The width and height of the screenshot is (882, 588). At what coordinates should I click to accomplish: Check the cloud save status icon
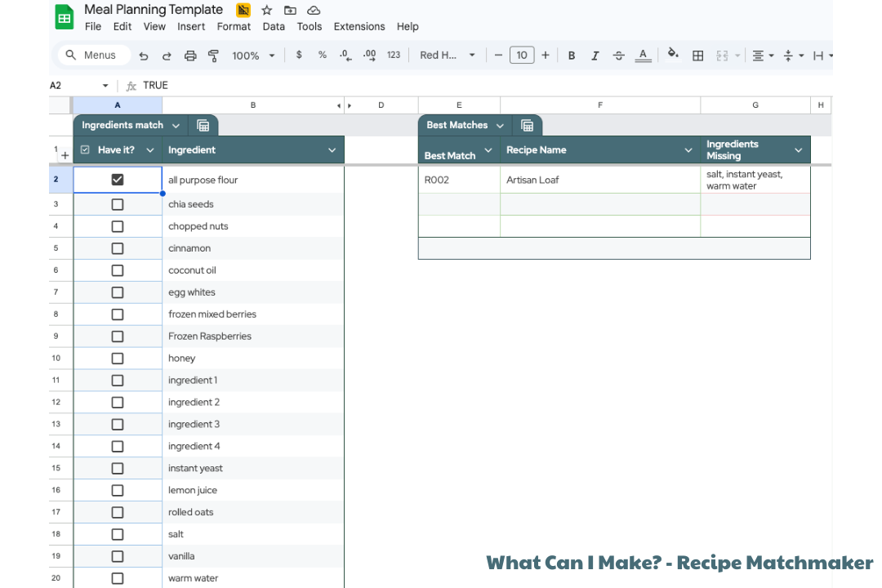coord(314,10)
